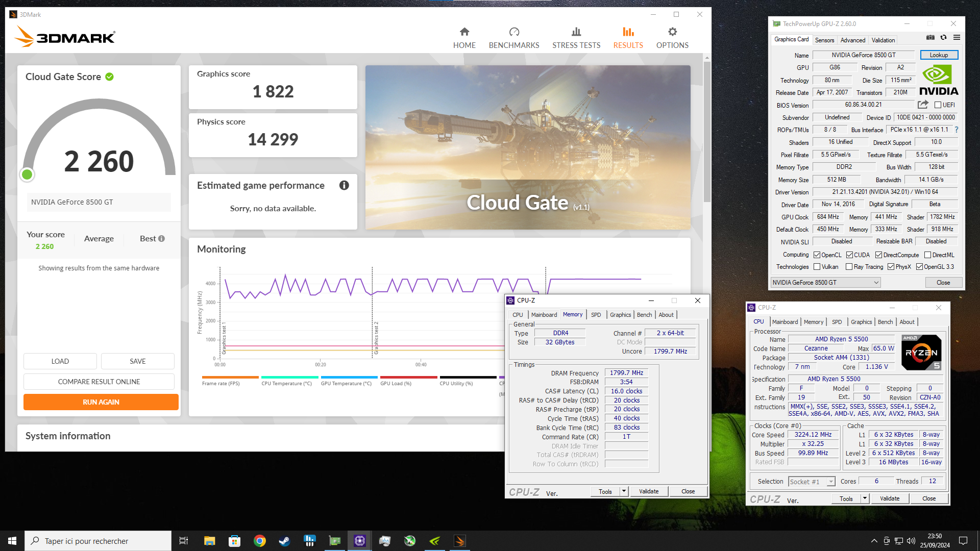Switch to Validation tab in GPU-Z
This screenshot has height=551, width=980.
point(883,40)
